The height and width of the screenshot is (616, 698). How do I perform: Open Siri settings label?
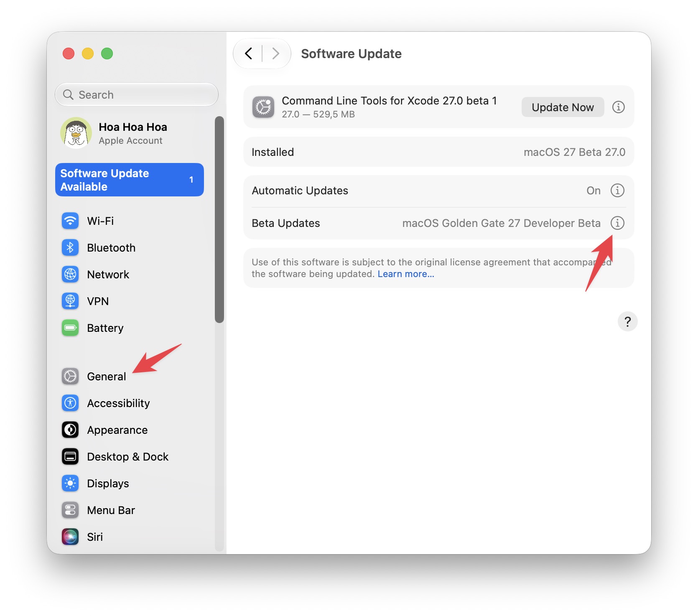(x=95, y=537)
